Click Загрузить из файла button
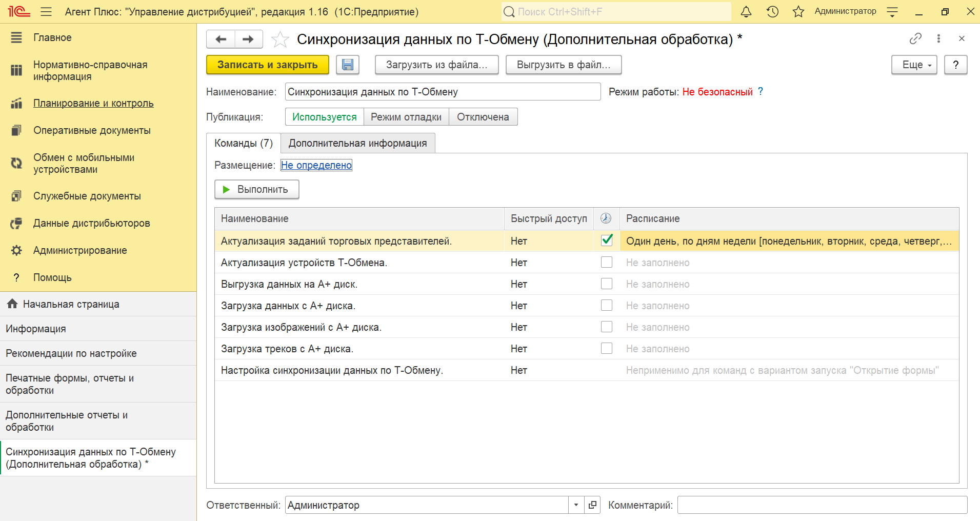The image size is (980, 521). (437, 65)
